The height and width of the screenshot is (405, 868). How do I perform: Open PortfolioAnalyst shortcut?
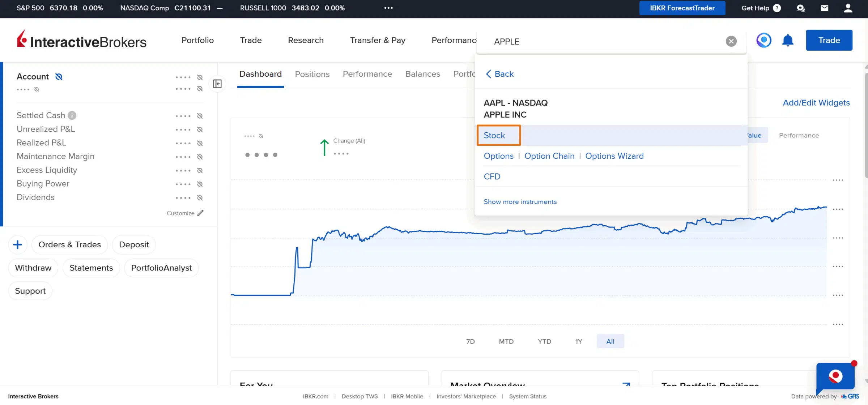161,268
